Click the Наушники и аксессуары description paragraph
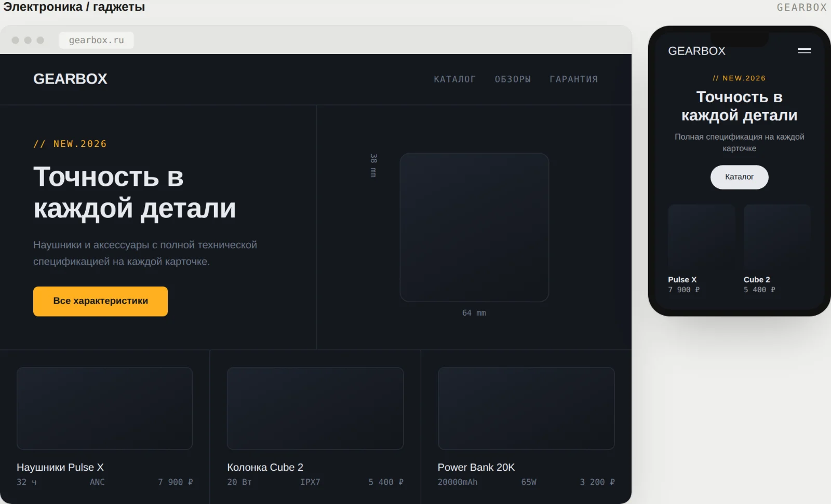The height and width of the screenshot is (504, 831). click(x=145, y=253)
